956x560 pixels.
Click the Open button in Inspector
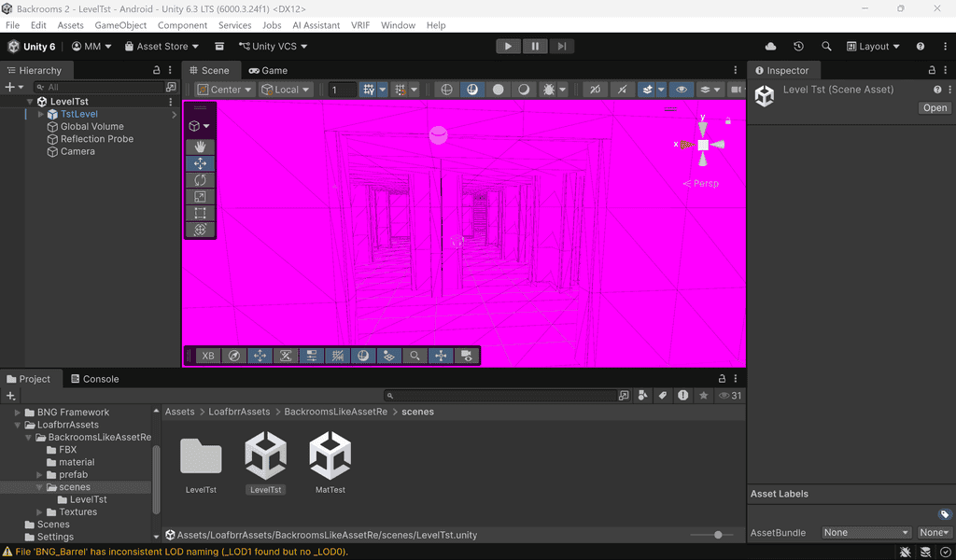[935, 108]
